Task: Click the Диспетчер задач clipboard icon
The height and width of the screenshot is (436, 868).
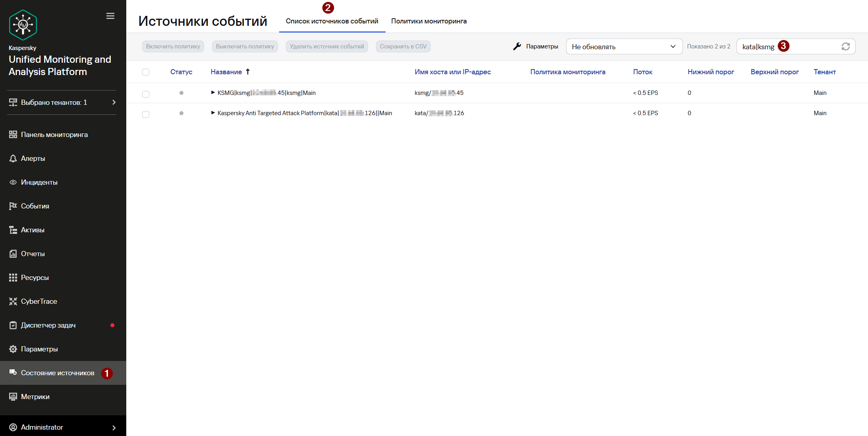Action: pos(13,325)
